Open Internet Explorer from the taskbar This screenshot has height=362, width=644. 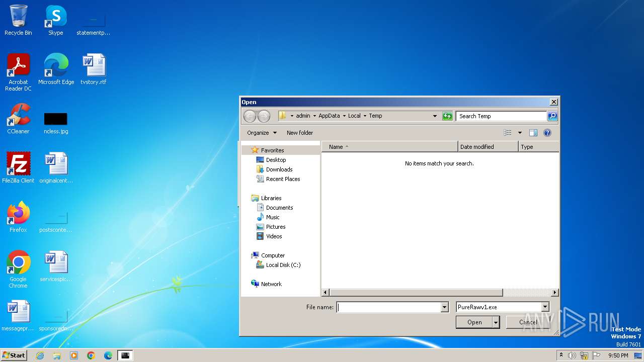click(x=40, y=355)
